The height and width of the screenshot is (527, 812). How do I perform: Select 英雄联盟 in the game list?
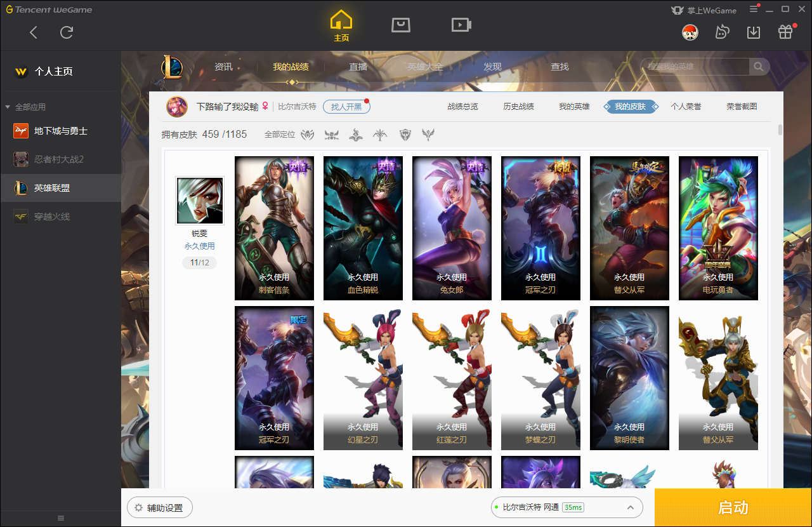click(60, 188)
